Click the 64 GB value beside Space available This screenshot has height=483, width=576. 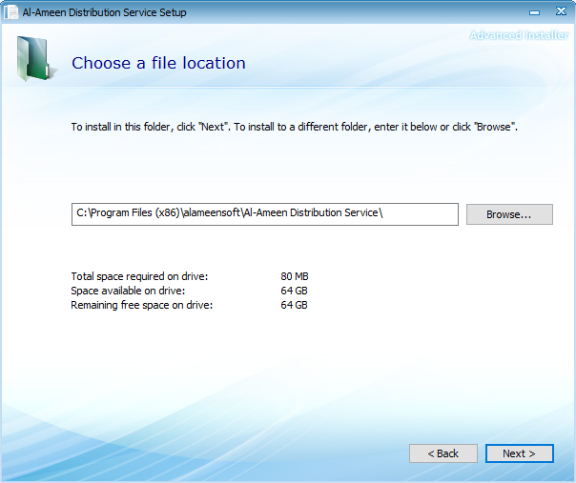294,291
